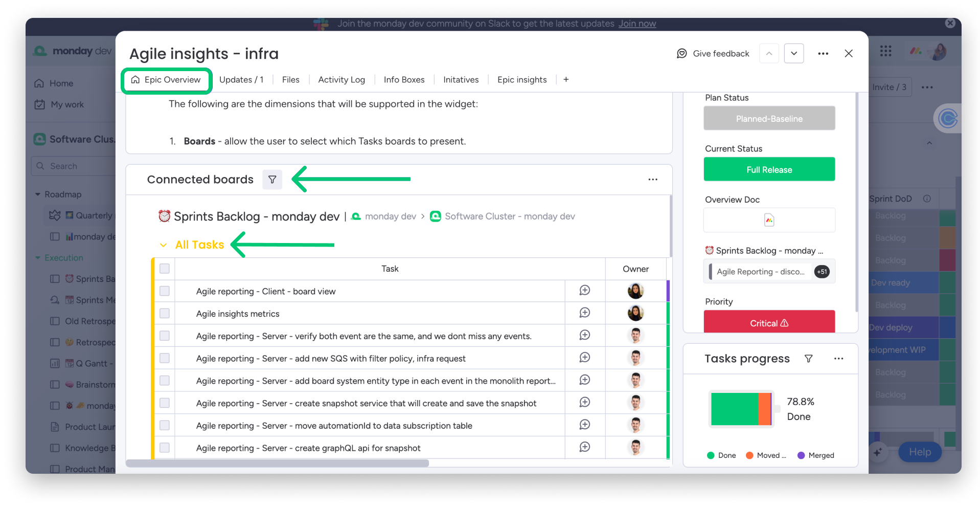
Task: Click the Give feedback chat icon
Action: (x=681, y=54)
